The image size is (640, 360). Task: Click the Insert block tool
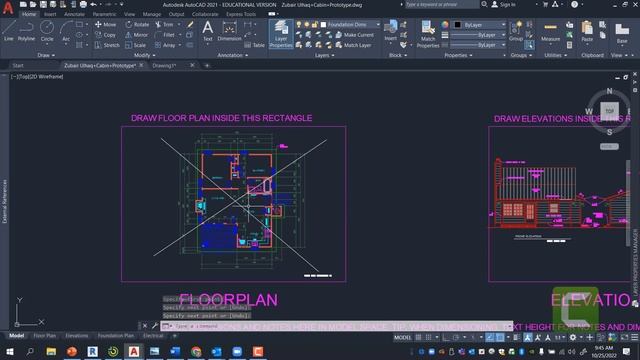tap(390, 31)
